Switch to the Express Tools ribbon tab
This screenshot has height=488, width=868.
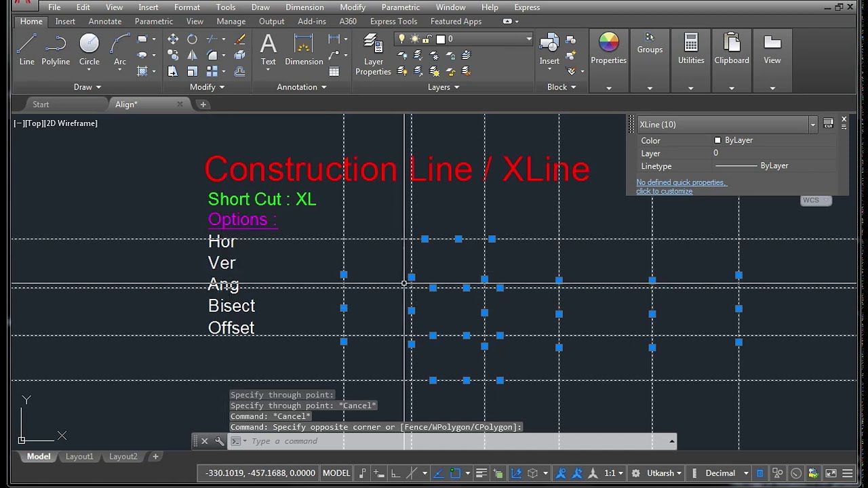pyautogui.click(x=393, y=21)
